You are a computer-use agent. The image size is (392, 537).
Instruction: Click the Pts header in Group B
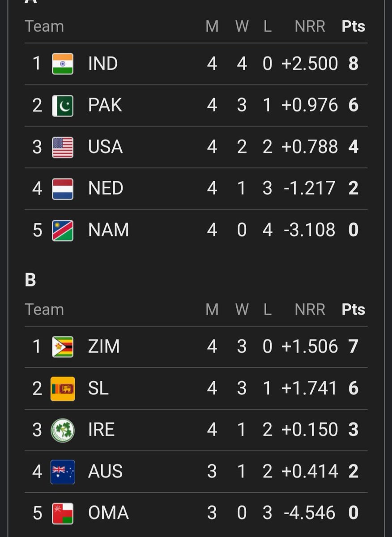tap(354, 310)
